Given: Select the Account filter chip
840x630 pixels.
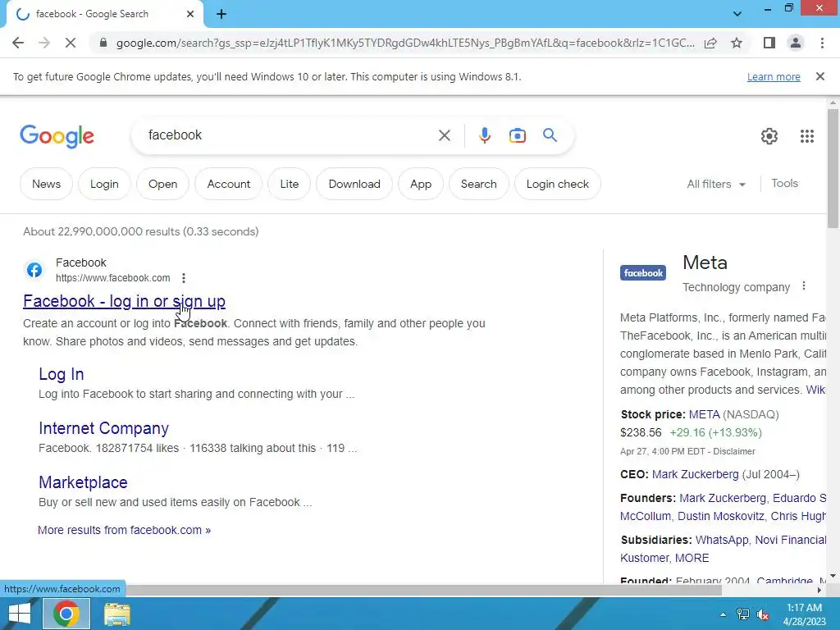Looking at the screenshot, I should [229, 184].
